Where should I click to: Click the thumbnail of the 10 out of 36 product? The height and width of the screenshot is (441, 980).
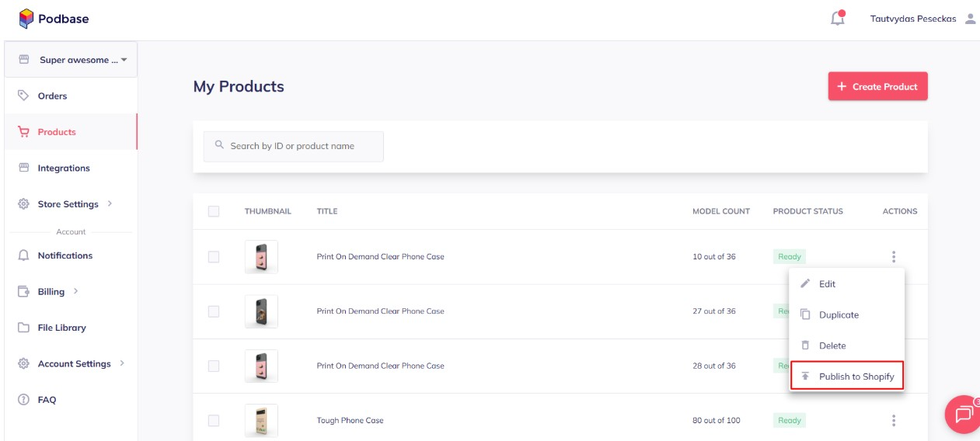(x=261, y=257)
